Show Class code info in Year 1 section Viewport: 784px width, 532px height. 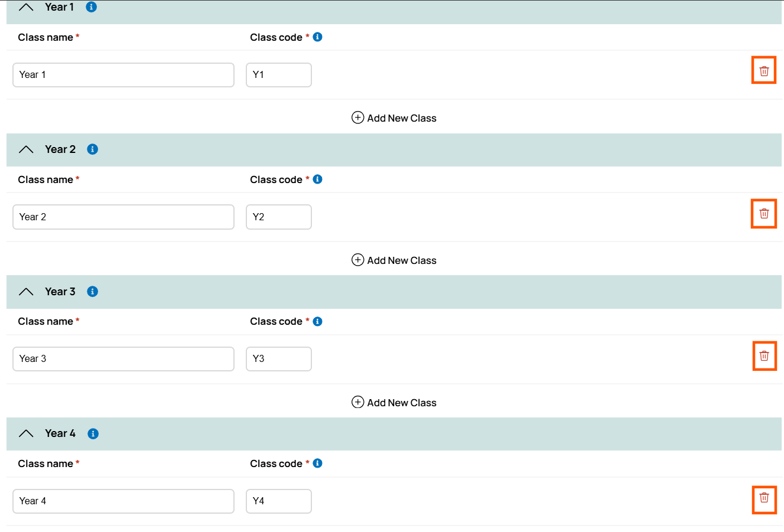coord(317,37)
